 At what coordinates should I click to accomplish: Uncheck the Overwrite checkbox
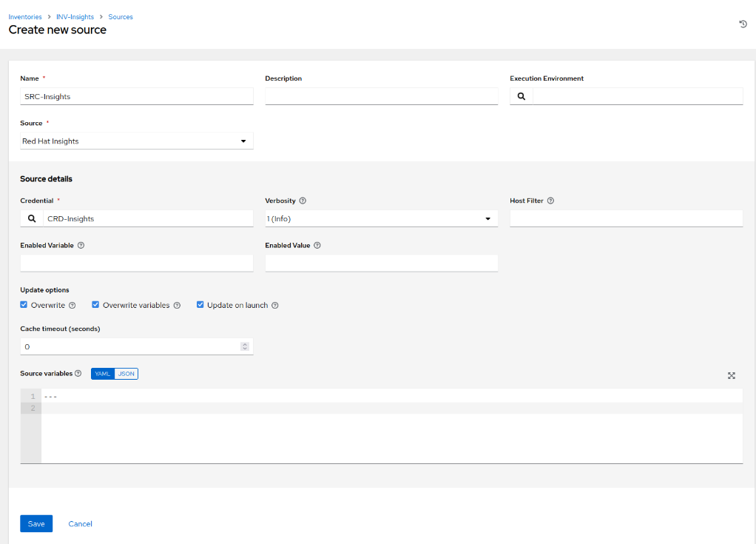(24, 305)
